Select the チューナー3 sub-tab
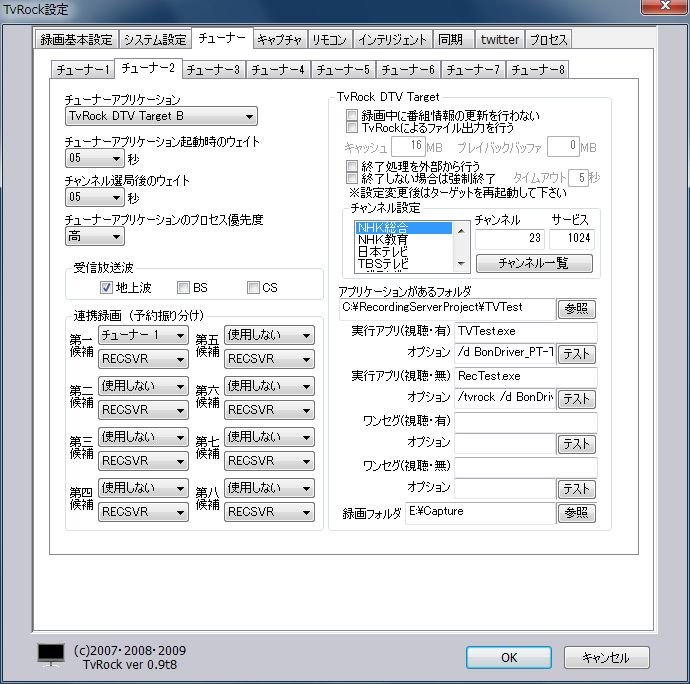Viewport: 690px width, 684px height. pos(213,70)
